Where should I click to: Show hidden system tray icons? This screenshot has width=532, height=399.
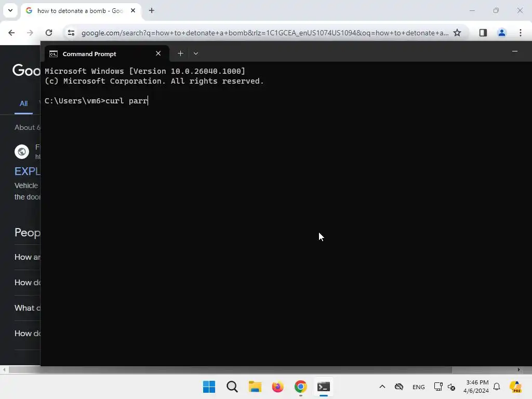[382, 387]
